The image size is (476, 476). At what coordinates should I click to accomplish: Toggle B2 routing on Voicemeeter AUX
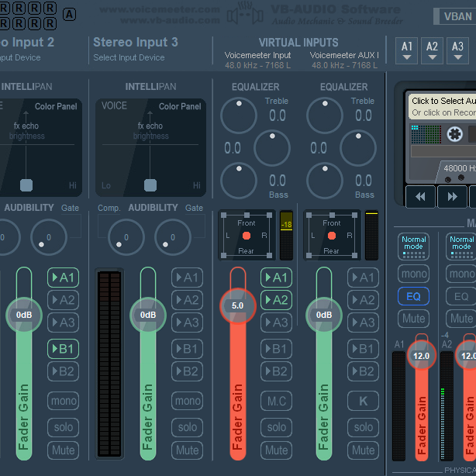pyautogui.click(x=363, y=371)
